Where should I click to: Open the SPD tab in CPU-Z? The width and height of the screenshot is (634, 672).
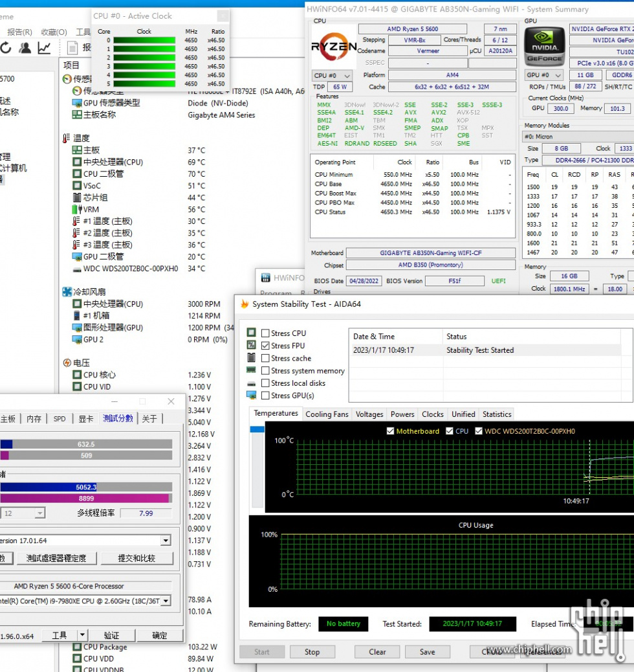click(x=60, y=419)
